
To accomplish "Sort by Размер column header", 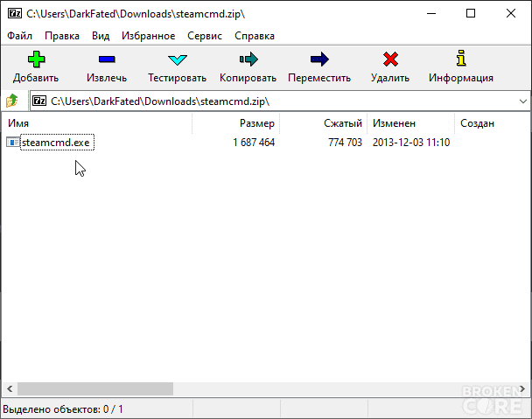I will [235, 123].
